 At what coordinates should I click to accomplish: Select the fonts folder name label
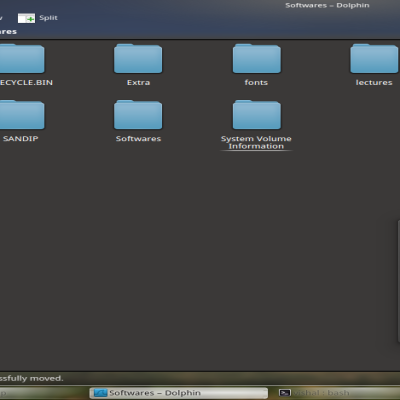point(256,82)
